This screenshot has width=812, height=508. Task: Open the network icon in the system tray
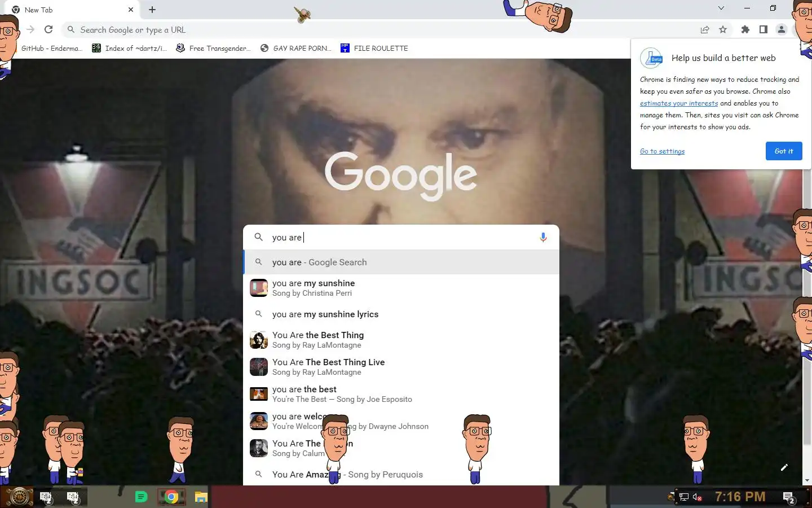tap(683, 497)
